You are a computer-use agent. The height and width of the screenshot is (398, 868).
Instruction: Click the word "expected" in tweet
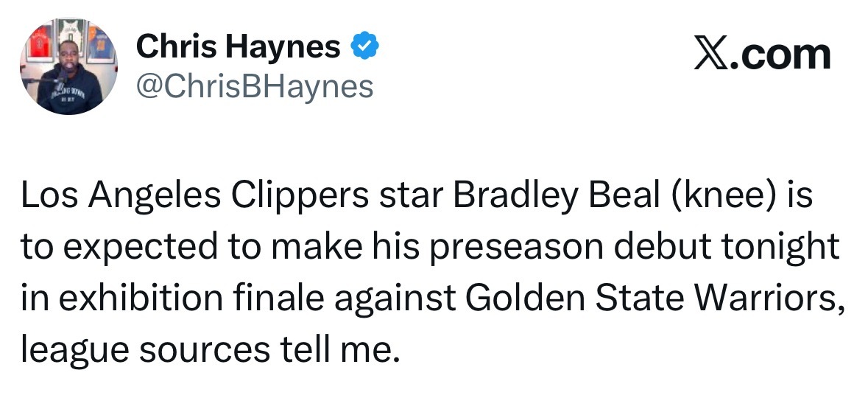click(147, 247)
